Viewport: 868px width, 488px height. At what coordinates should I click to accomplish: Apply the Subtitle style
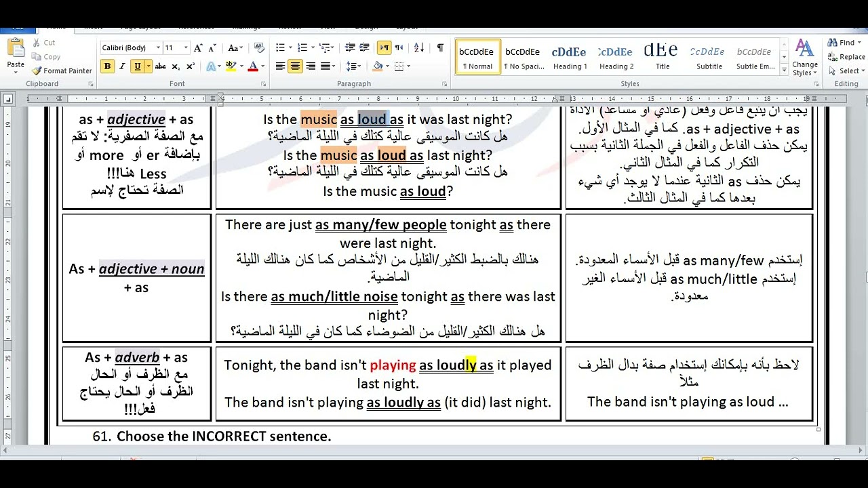(x=709, y=57)
